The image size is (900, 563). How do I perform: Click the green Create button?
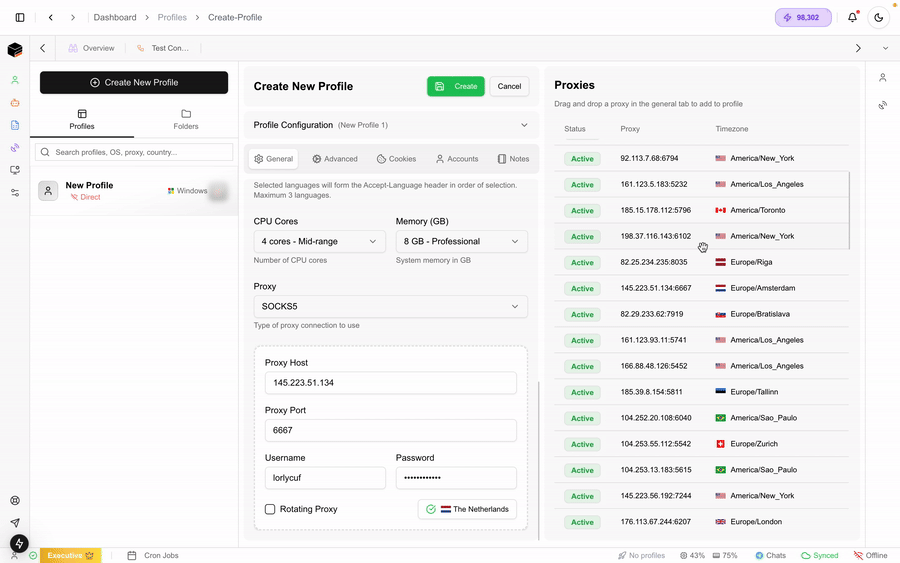pos(455,86)
